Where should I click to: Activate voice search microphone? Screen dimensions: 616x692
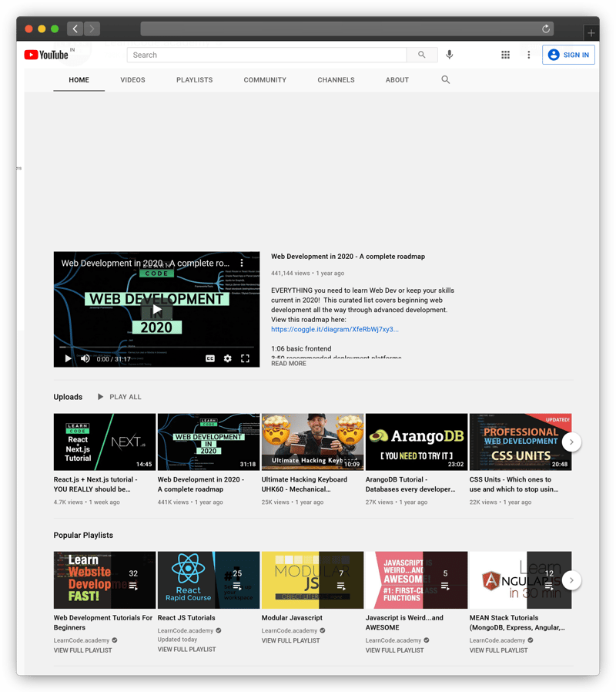coord(450,55)
